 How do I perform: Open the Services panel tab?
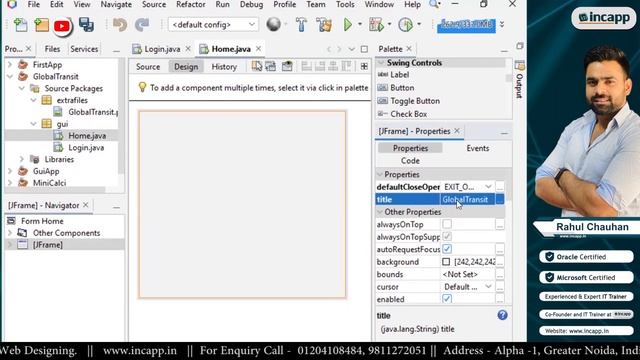[84, 49]
